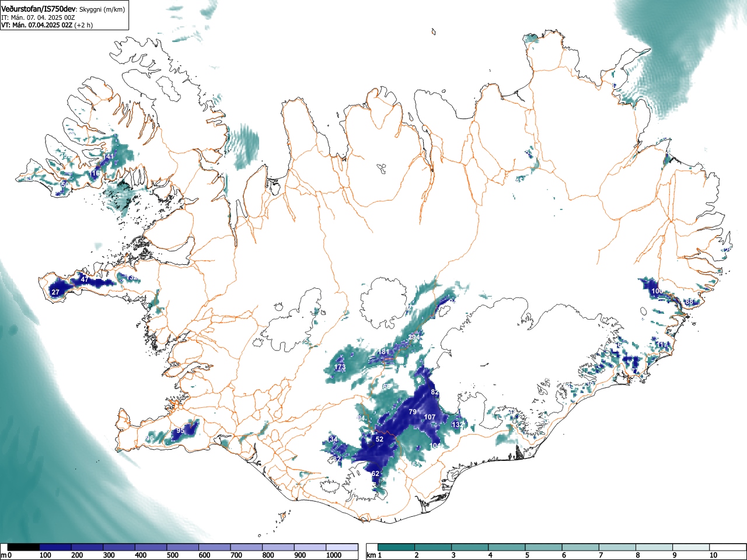This screenshot has height=560, width=747.
Task: Select the dark teal 1–2 km legend swatch
Action: pyautogui.click(x=397, y=547)
